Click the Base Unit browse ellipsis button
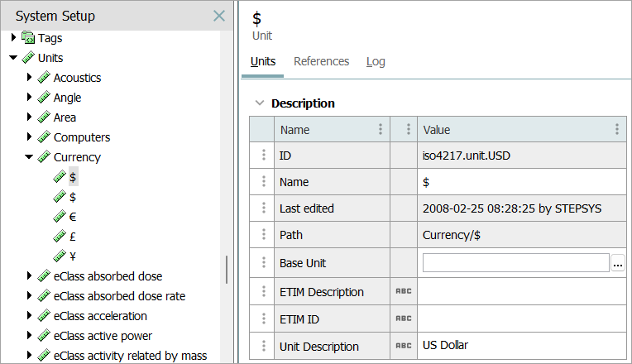This screenshot has height=364, width=632. click(617, 263)
